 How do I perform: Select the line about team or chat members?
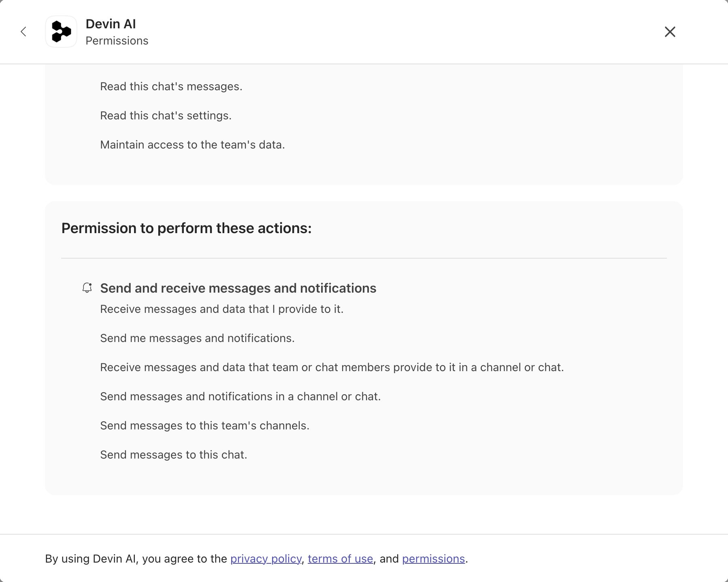(332, 367)
